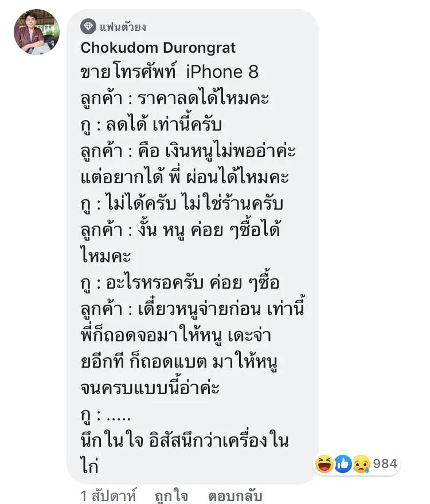Like the comment with ถูกใจ

[x=171, y=495]
